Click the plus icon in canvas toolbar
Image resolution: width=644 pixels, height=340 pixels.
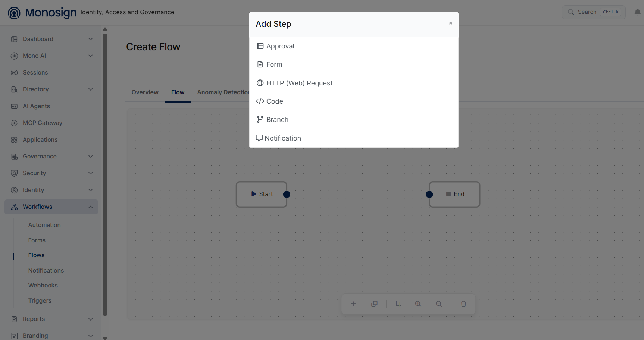click(353, 304)
